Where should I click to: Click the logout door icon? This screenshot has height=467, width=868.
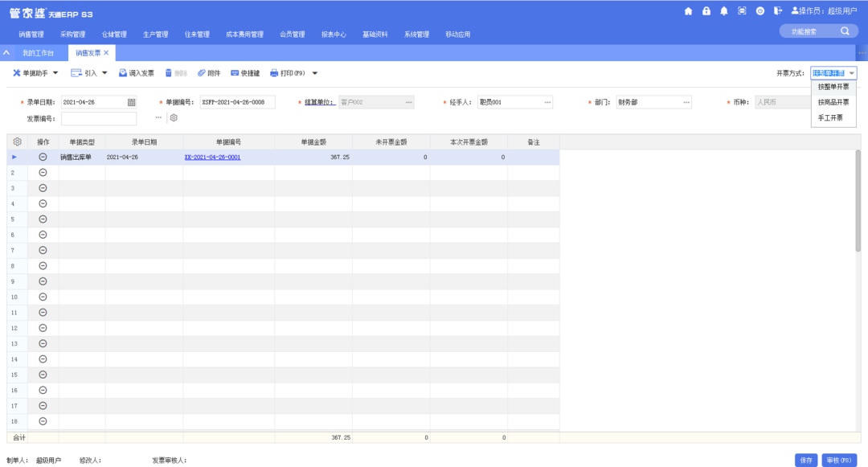click(778, 11)
